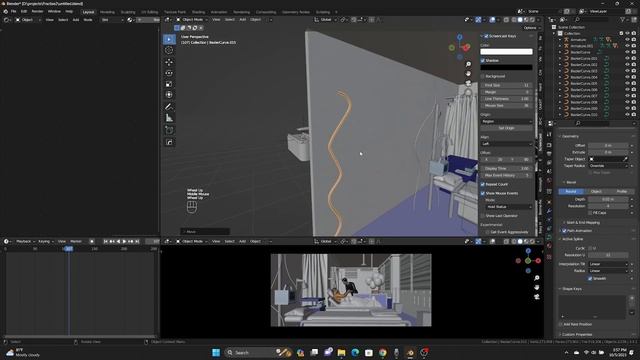Click the Windows taskbar Search box
This screenshot has width=640, height=360.
click(x=258, y=353)
